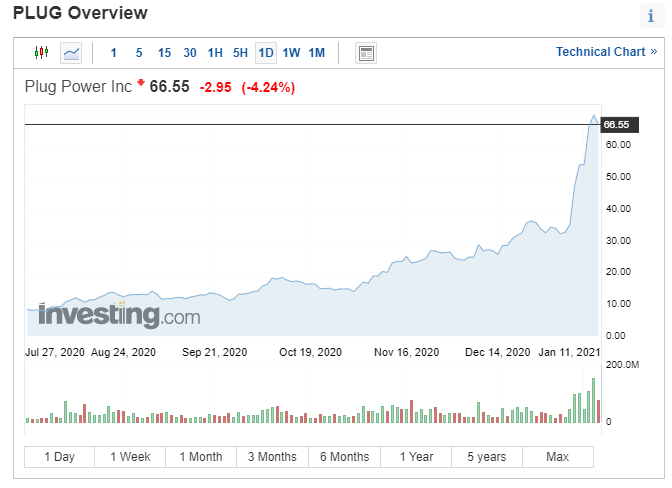The height and width of the screenshot is (488, 672).
Task: Open the news table icon in the toolbar
Action: coord(366,53)
